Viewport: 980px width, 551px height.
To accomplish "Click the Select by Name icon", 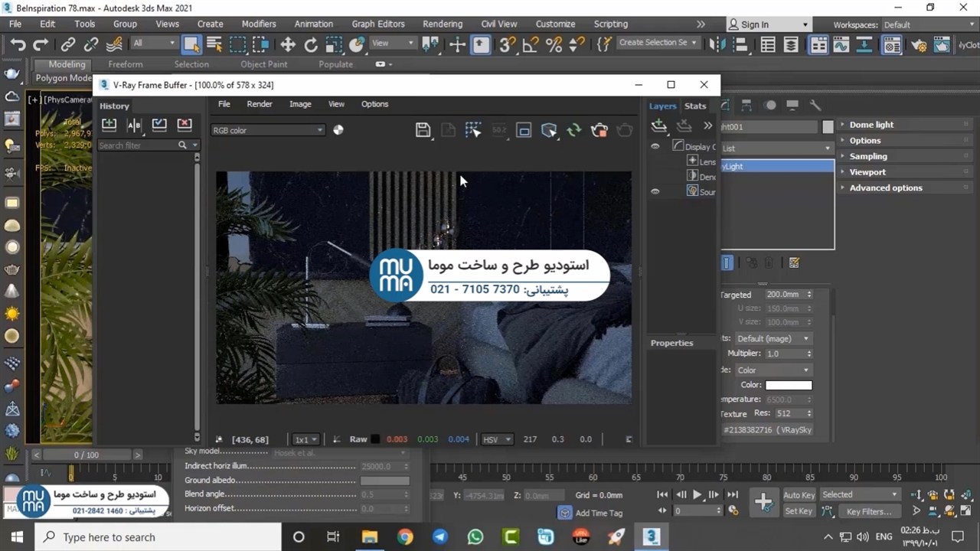I will pos(214,44).
